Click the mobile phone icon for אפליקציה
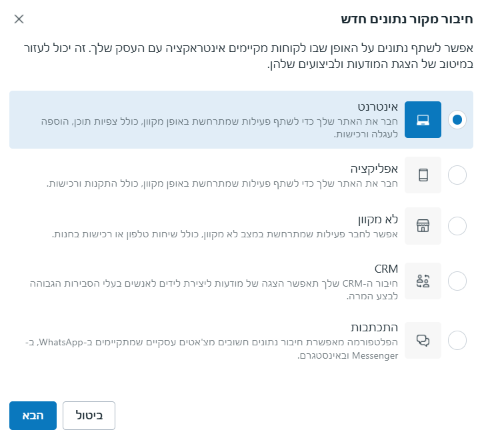484x442 pixels. click(x=423, y=175)
